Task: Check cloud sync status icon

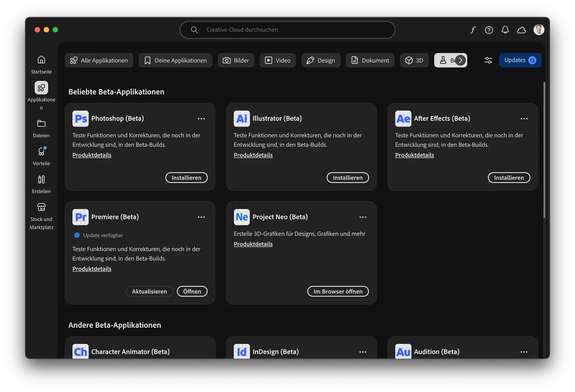Action: [x=521, y=30]
